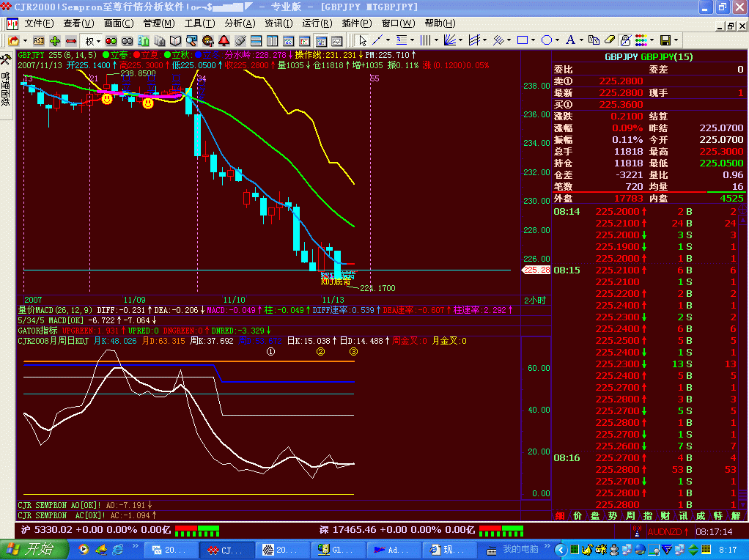Toggle the padlock drawing lock button

(626, 40)
